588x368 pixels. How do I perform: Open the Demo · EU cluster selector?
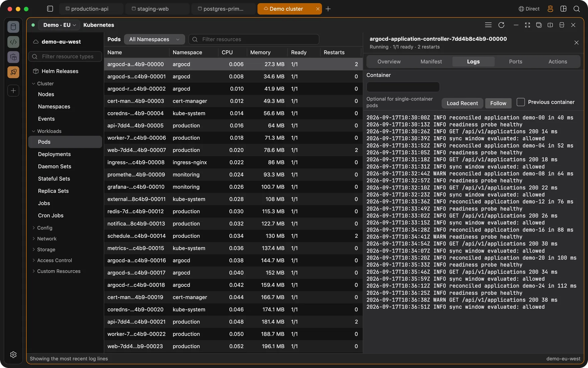click(x=59, y=25)
